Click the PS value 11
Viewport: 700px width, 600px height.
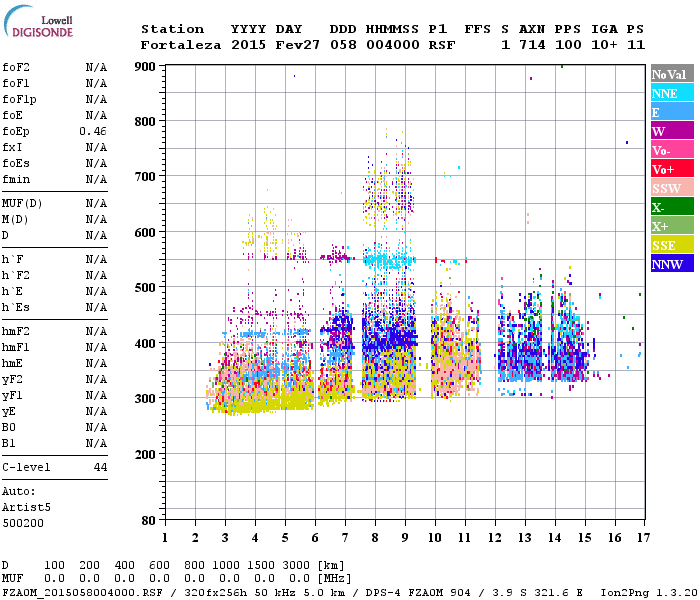click(x=636, y=45)
